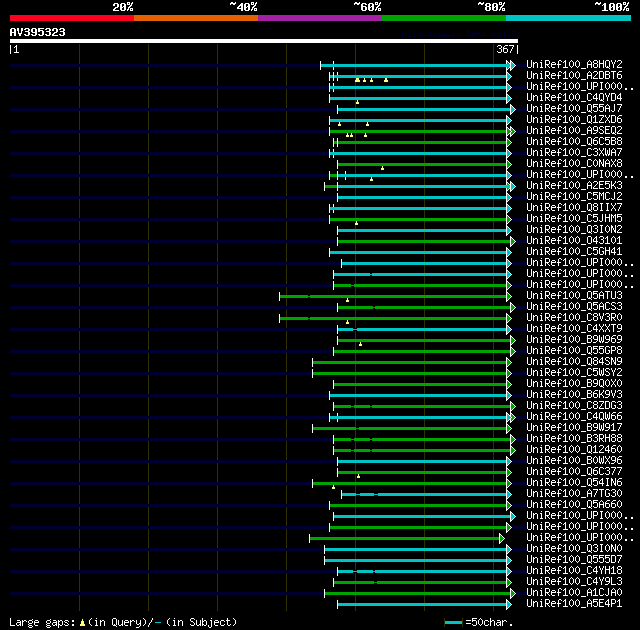
Task: Click UniRef100_C5GH41 in the hit list
Action: [x=574, y=252]
